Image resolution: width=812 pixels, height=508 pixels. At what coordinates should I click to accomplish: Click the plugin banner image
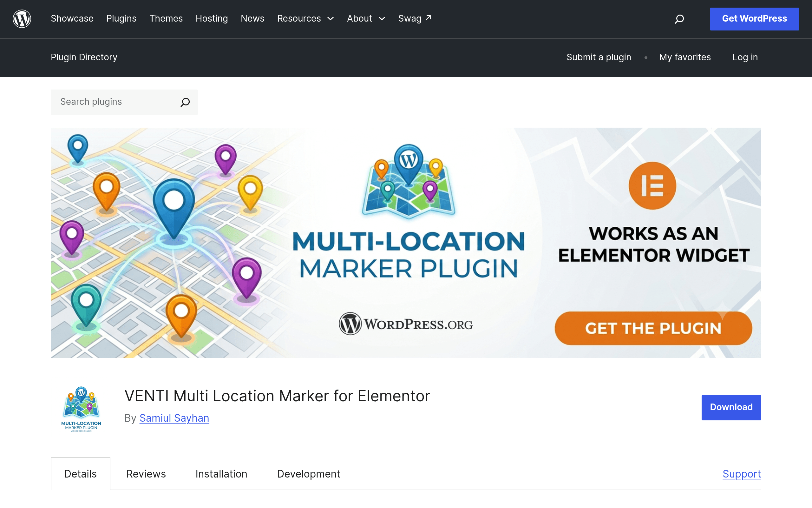point(406,243)
